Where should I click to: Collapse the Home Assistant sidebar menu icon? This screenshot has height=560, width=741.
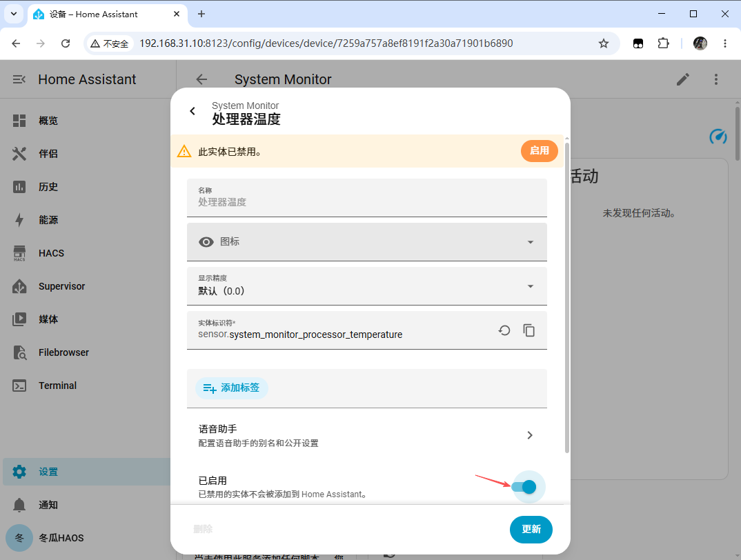(x=19, y=79)
